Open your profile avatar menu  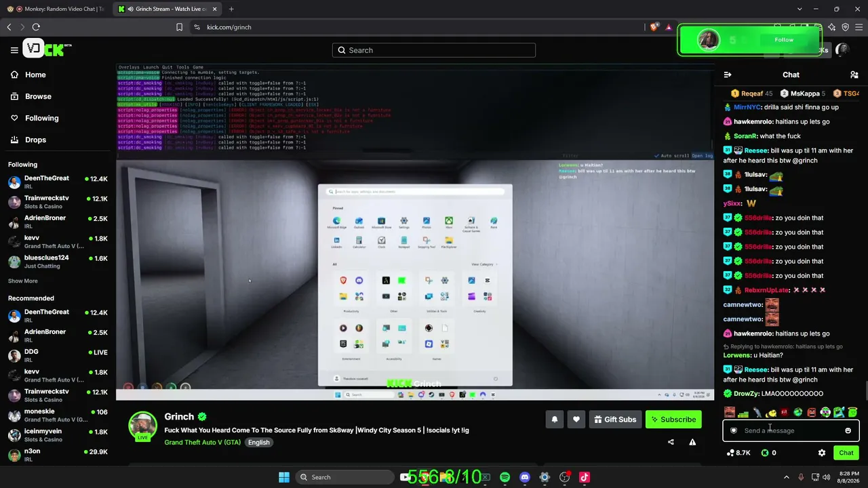(842, 49)
